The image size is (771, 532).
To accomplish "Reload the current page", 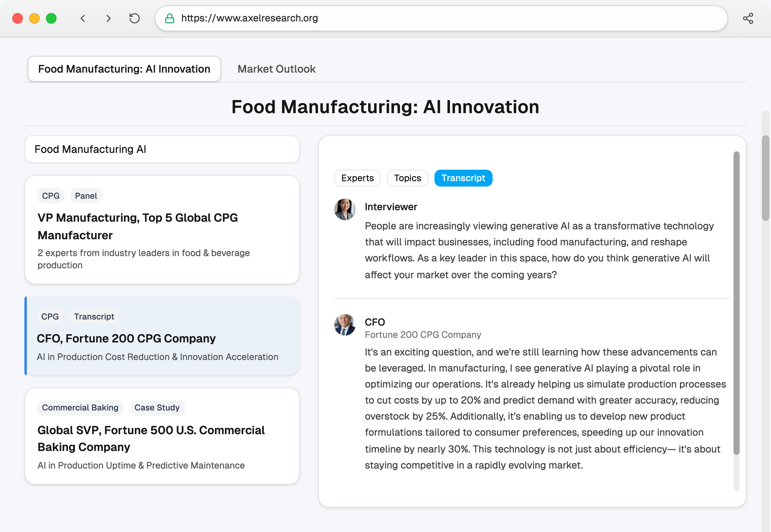I will [134, 18].
